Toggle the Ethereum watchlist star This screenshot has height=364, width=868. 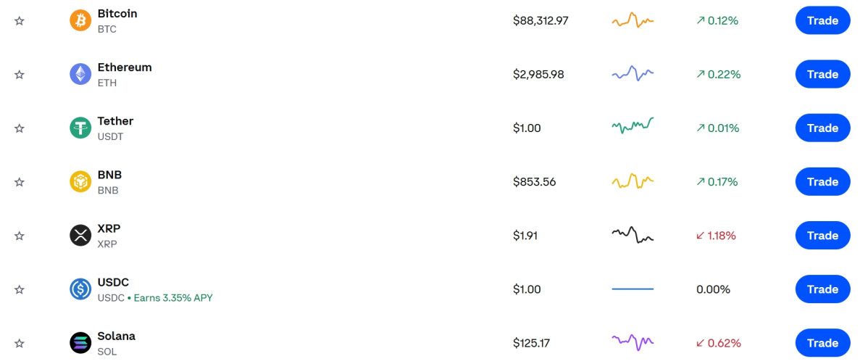point(20,75)
